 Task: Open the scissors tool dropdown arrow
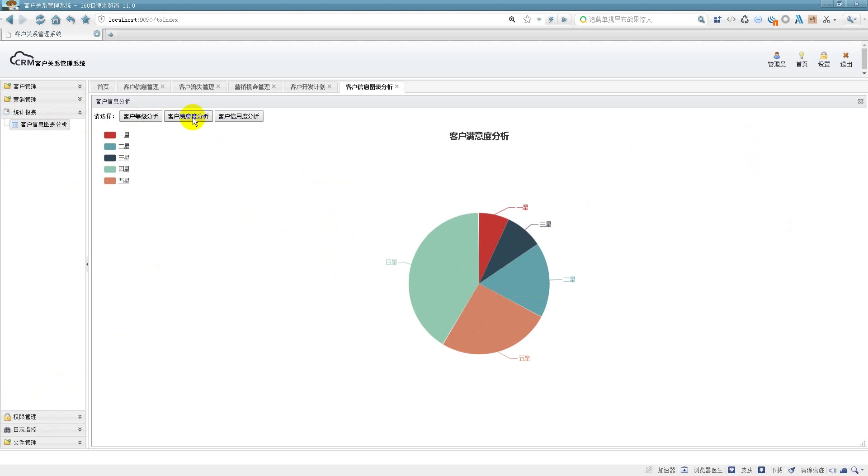point(835,20)
